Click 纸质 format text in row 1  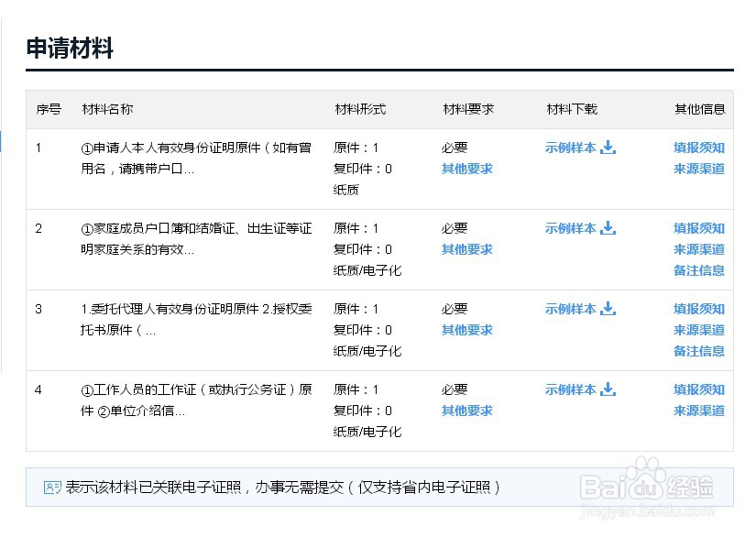coord(346,190)
